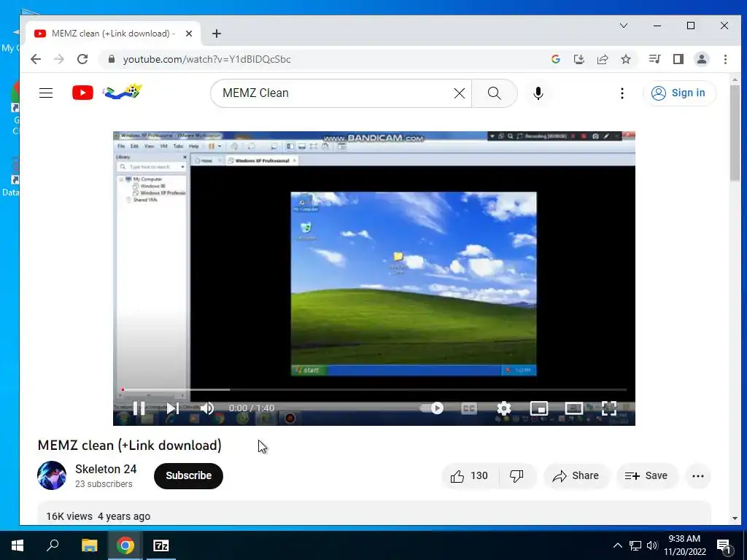Toggle closed captions CC
Screen dimensions: 747x560
[469, 408]
